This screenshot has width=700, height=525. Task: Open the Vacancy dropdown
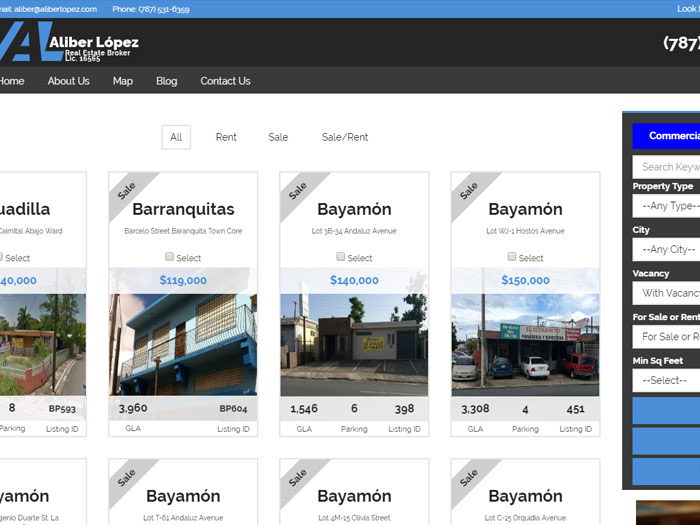pyautogui.click(x=667, y=293)
